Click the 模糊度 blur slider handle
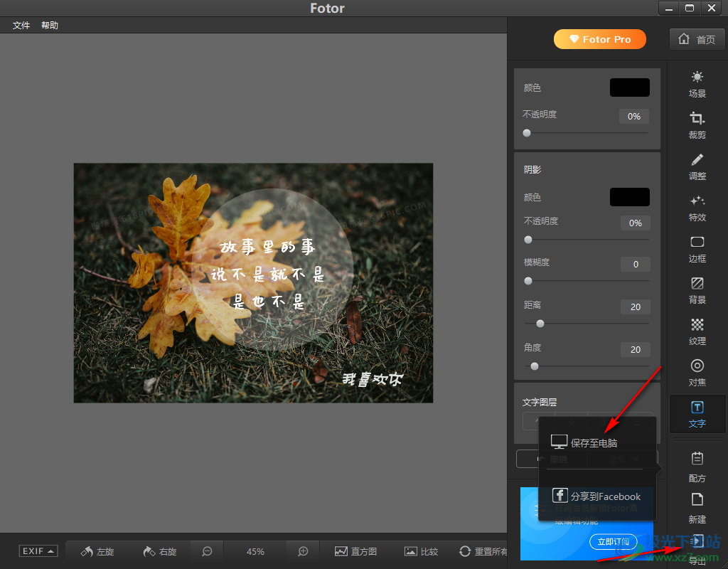The height and width of the screenshot is (569, 728). (x=528, y=281)
